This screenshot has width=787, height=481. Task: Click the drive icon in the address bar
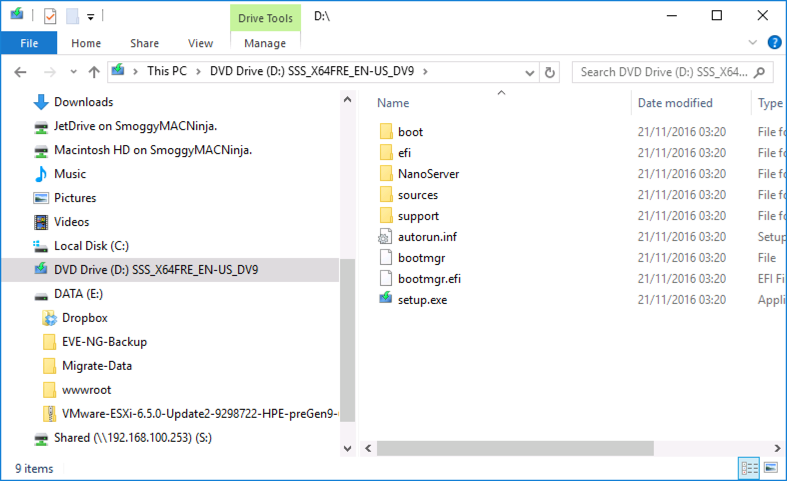click(x=118, y=70)
